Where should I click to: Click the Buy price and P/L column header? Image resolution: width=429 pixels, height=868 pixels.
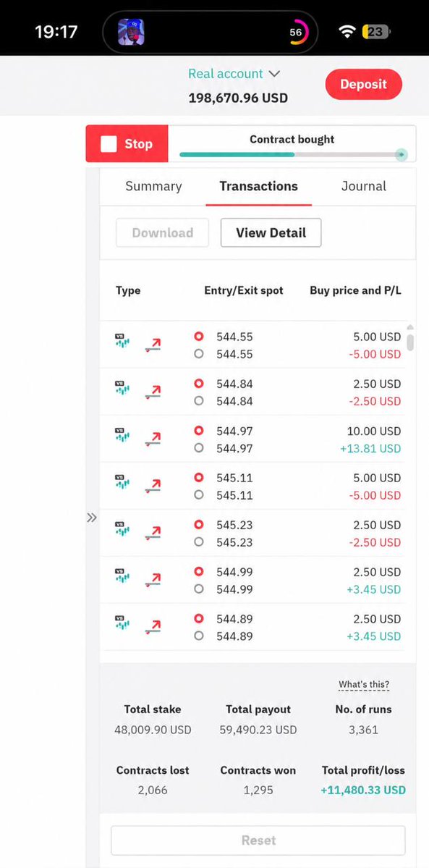point(355,290)
